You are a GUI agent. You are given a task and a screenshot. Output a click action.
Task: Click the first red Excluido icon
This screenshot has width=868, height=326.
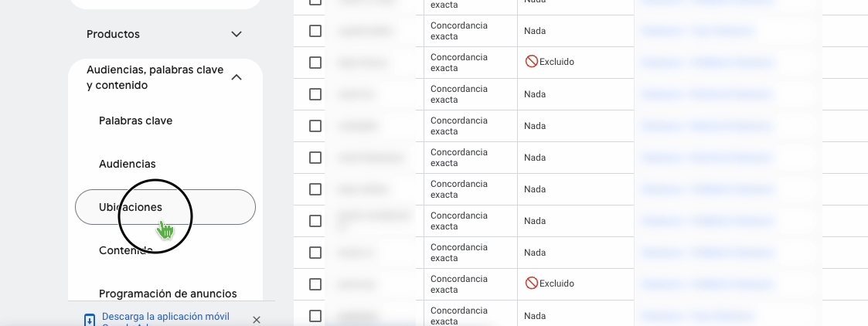pos(531,62)
